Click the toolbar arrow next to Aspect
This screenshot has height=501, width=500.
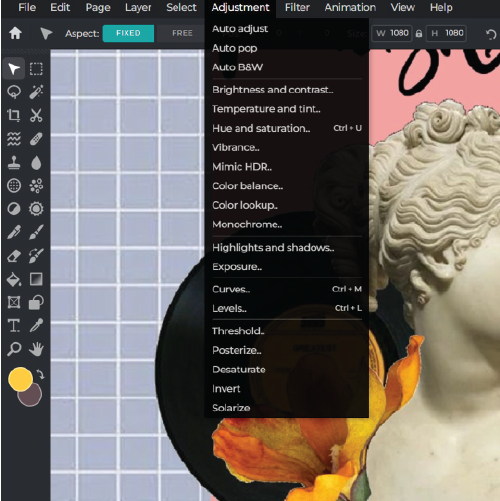click(x=46, y=33)
